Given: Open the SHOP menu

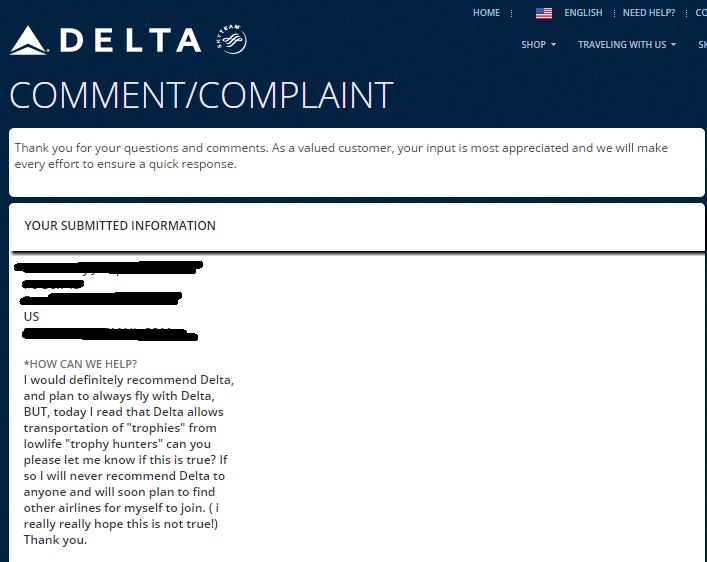Looking at the screenshot, I should coord(533,45).
